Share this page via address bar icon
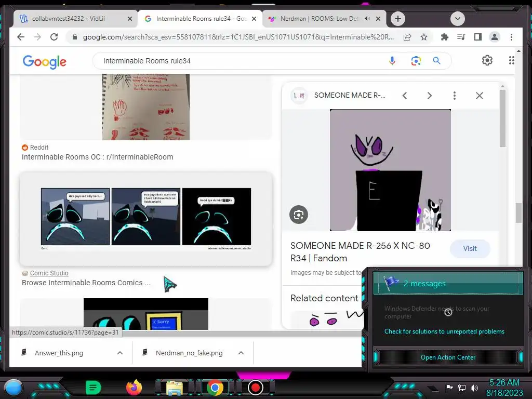Screen dimensions: 532x399 click(407, 37)
